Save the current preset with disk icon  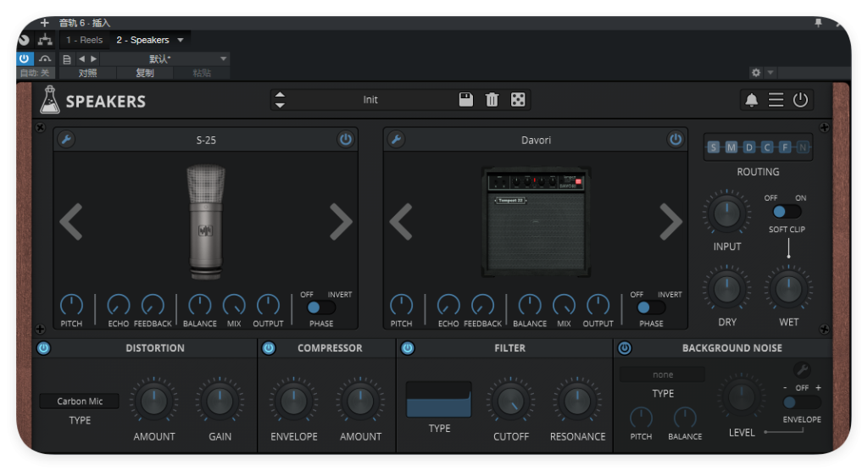466,100
